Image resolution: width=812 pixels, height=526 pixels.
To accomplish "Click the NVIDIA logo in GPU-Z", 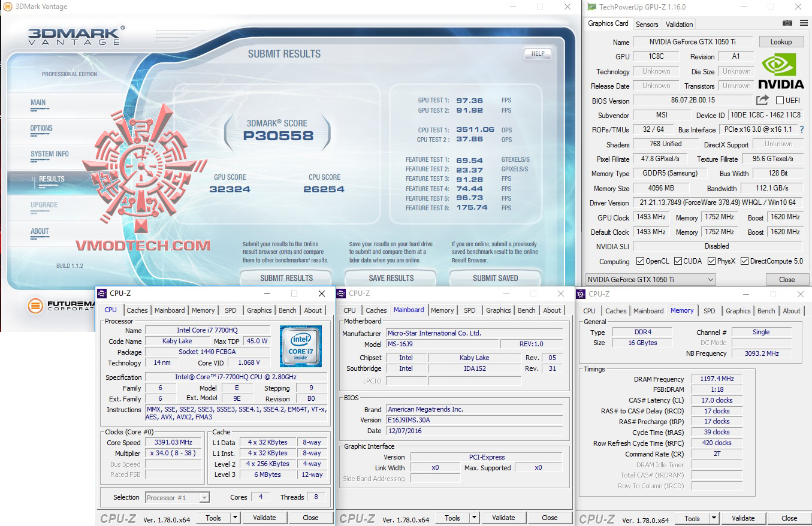I will click(x=781, y=71).
